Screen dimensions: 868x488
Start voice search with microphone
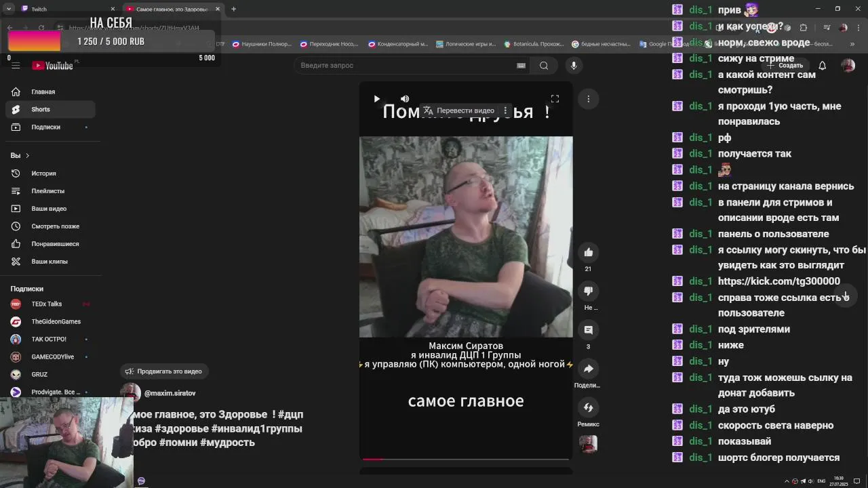(x=574, y=66)
